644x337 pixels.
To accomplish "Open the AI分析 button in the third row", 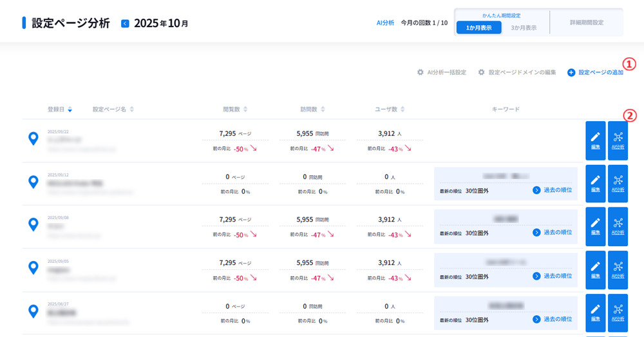I will 618,226.
